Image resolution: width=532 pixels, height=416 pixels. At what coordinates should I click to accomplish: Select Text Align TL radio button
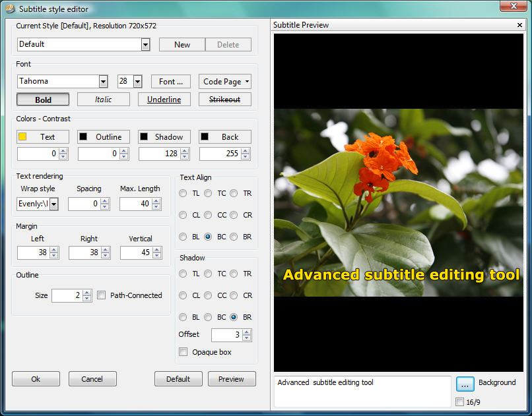(183, 193)
